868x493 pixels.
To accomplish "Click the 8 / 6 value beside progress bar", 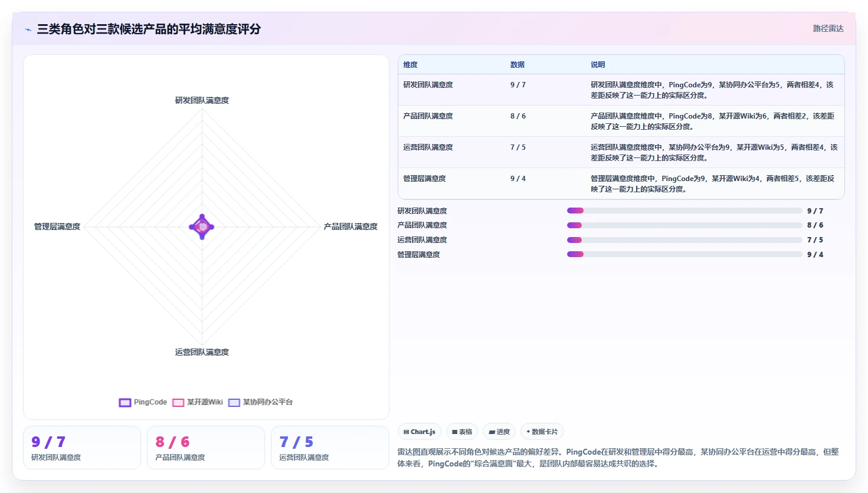I will [x=815, y=225].
